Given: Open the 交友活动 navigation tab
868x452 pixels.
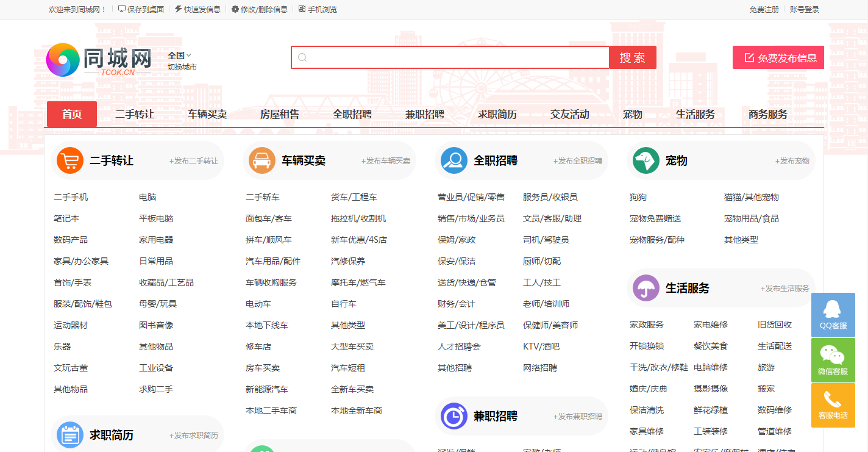Looking at the screenshot, I should tap(570, 114).
